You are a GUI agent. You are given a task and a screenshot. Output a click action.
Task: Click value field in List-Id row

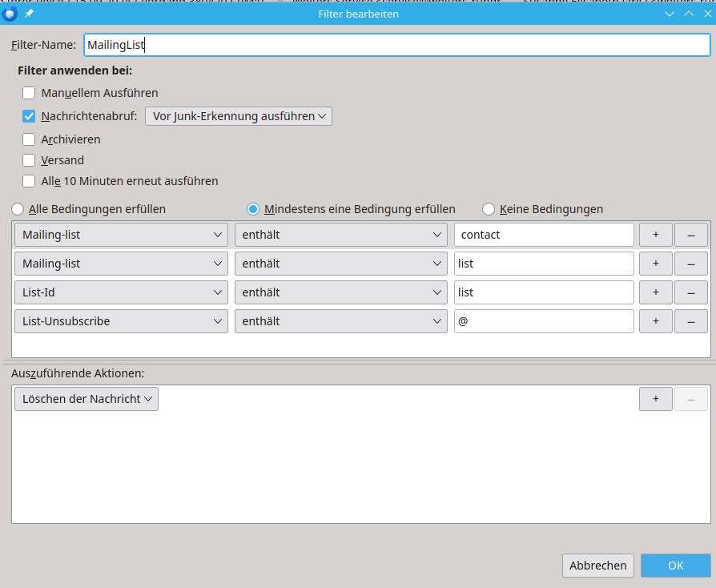tap(544, 292)
